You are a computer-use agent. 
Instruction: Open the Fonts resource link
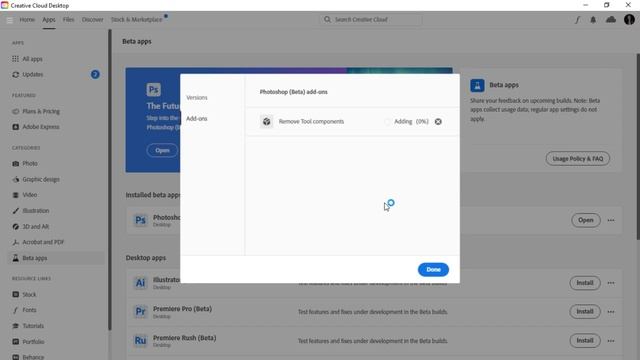coord(29,310)
